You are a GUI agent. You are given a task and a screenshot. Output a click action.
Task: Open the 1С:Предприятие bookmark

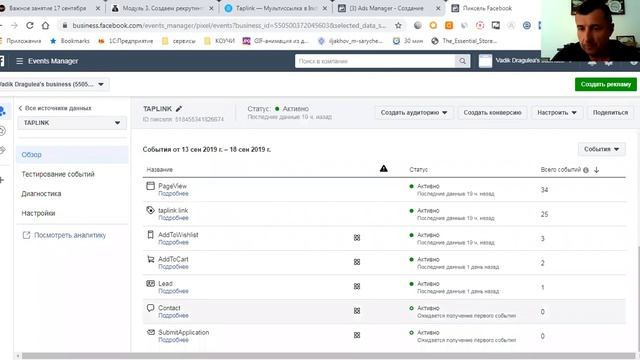pyautogui.click(x=126, y=41)
